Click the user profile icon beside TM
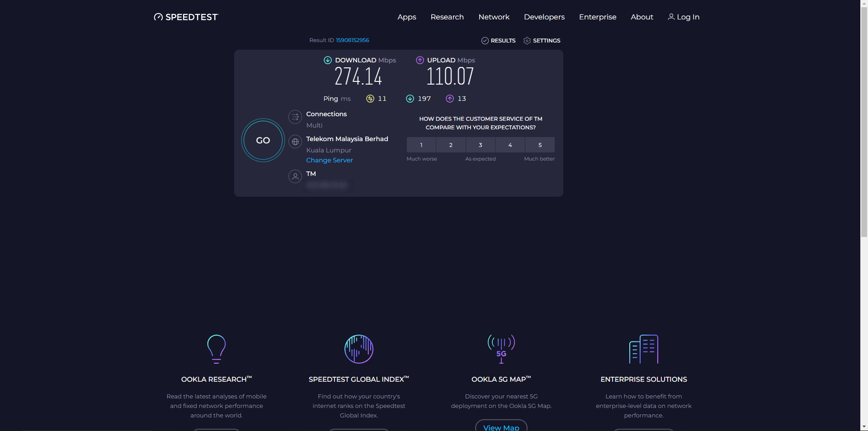Screen dimensions: 868x431 coord(295,176)
